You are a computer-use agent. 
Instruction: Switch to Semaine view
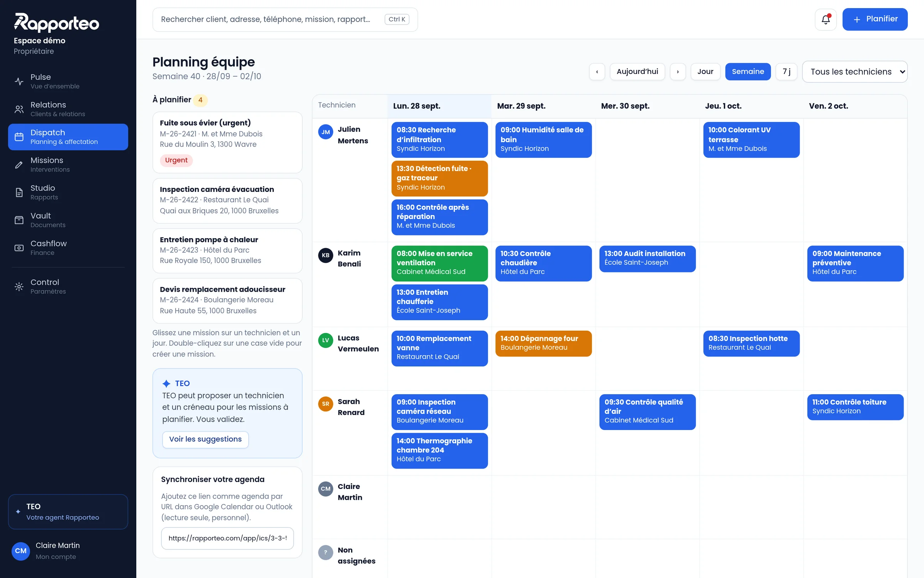point(748,72)
